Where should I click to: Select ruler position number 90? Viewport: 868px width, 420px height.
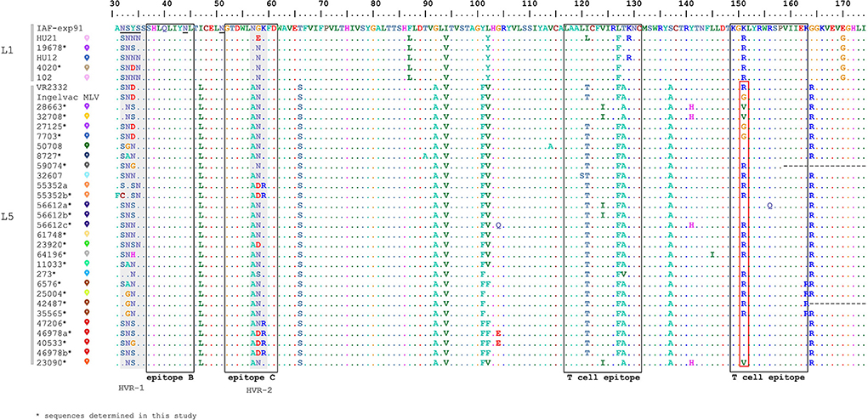tap(428, 6)
